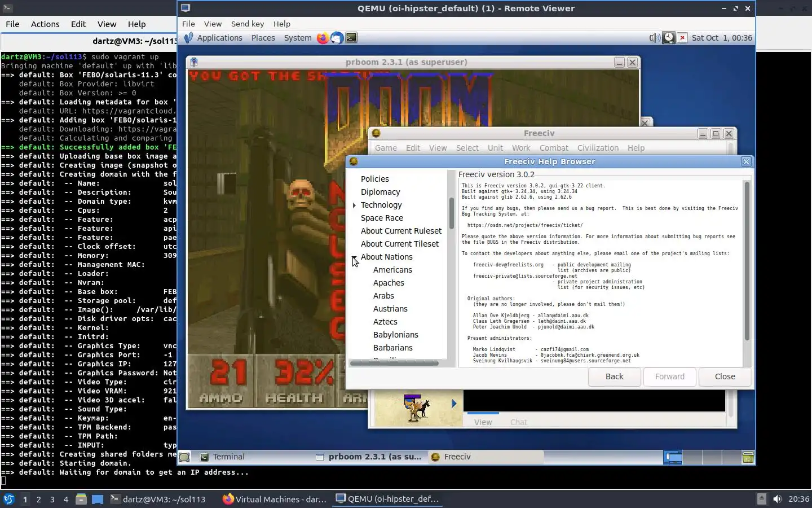Open Places menu in guest panel
The image size is (812, 508).
click(263, 38)
